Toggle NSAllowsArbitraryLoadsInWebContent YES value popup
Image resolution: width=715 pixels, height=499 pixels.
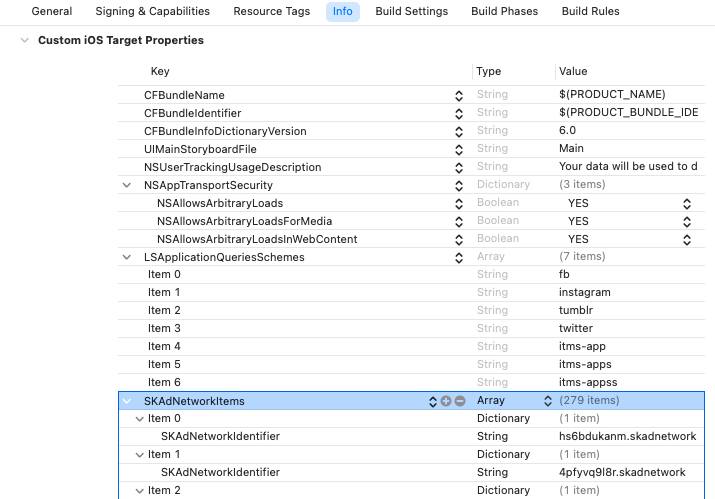[687, 239]
